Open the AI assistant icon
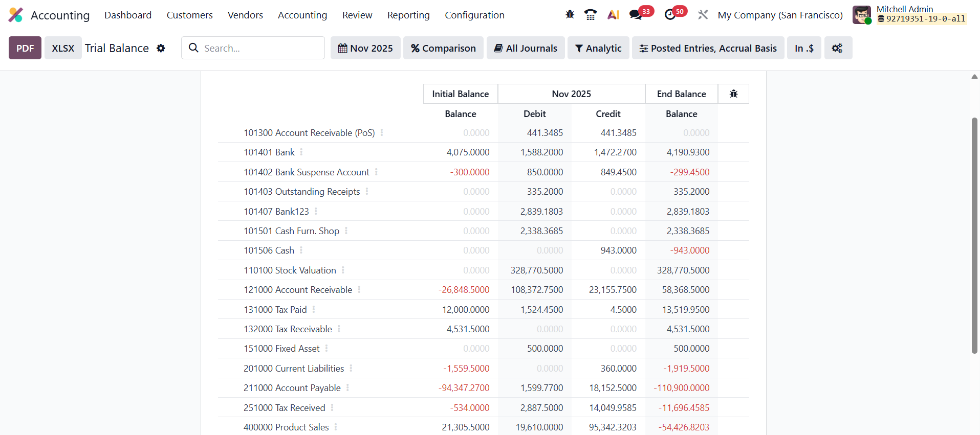The image size is (980, 435). pos(613,15)
